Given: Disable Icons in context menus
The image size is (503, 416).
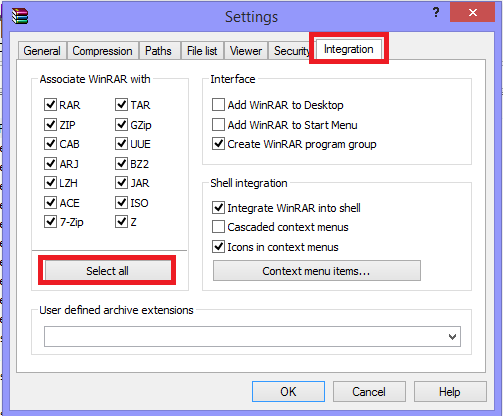Looking at the screenshot, I should [x=218, y=247].
